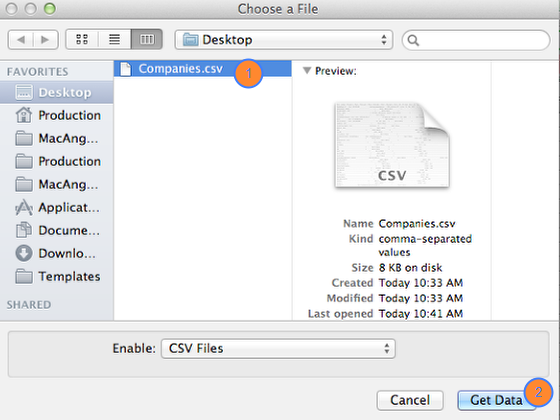Open the Desktop location dropdown
This screenshot has width=560, height=420.
pos(284,40)
